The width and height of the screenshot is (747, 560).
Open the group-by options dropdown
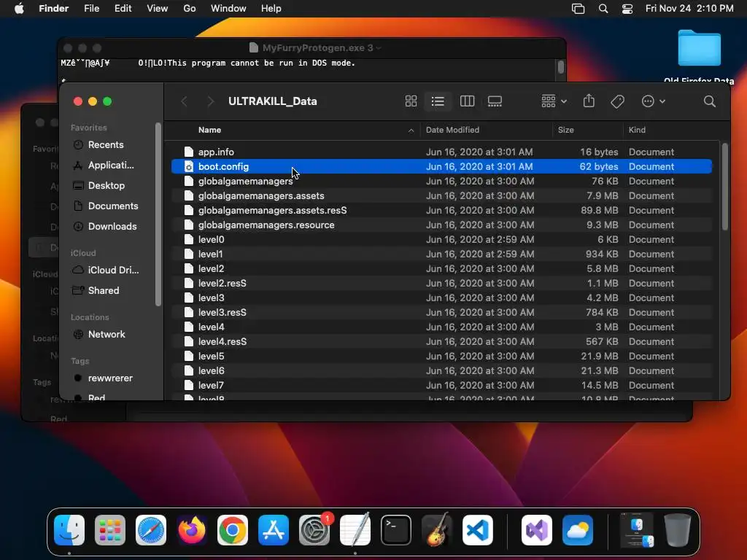[x=554, y=101]
